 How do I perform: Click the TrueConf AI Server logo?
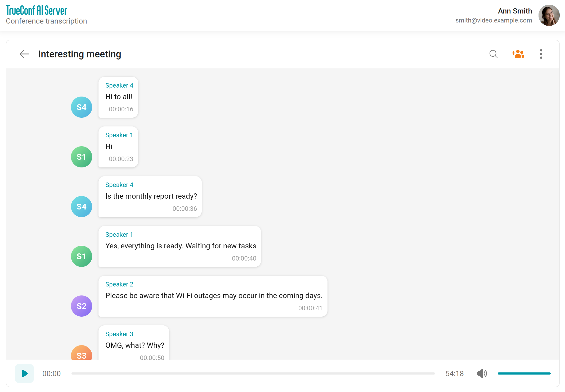tap(36, 11)
